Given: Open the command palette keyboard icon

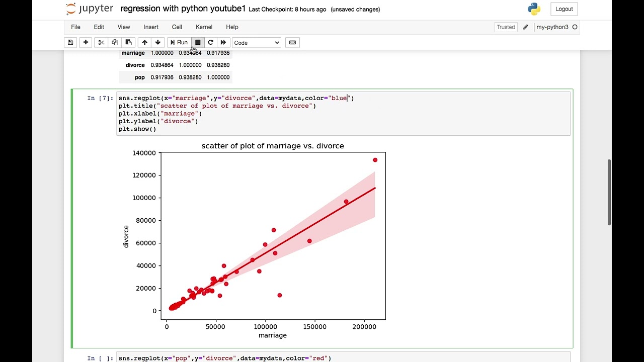Looking at the screenshot, I should tap(292, 43).
